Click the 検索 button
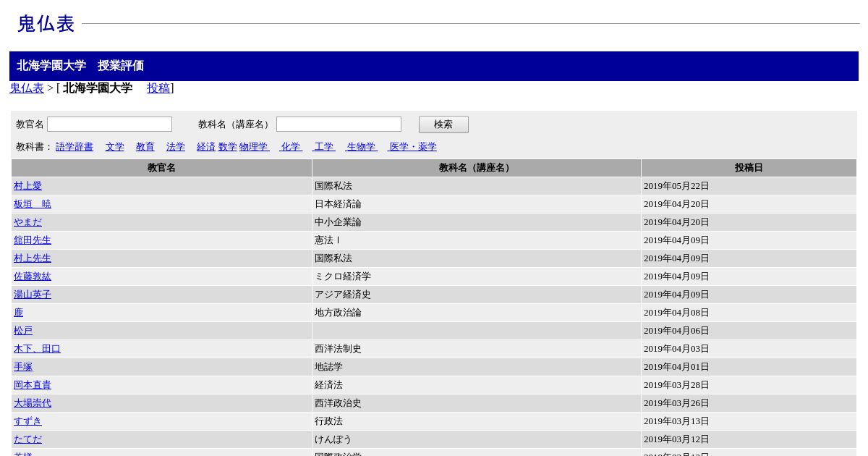This screenshot has height=456, width=868. pyautogui.click(x=443, y=124)
